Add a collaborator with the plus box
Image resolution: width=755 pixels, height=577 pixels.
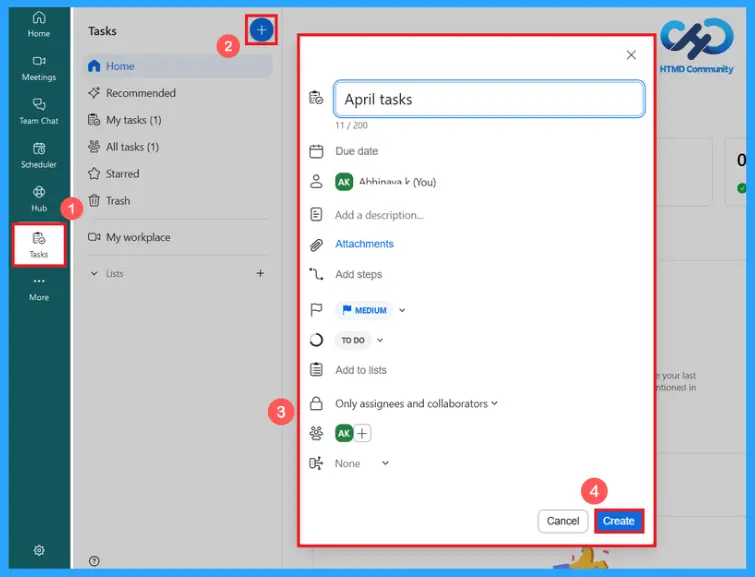(362, 433)
